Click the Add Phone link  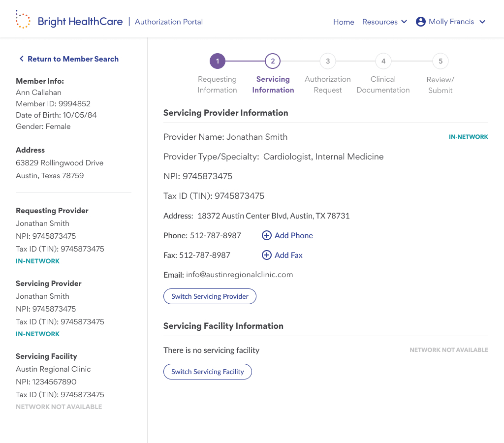point(293,235)
